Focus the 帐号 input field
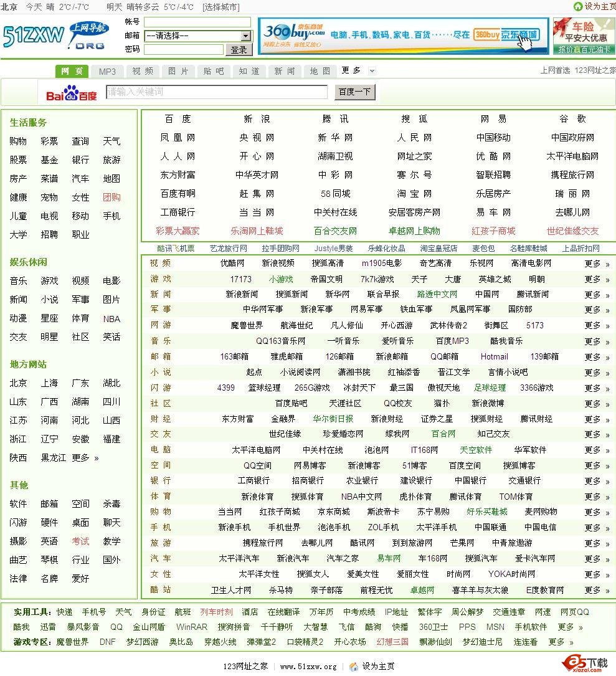Image resolution: width=616 pixels, height=676 pixels. (x=197, y=22)
